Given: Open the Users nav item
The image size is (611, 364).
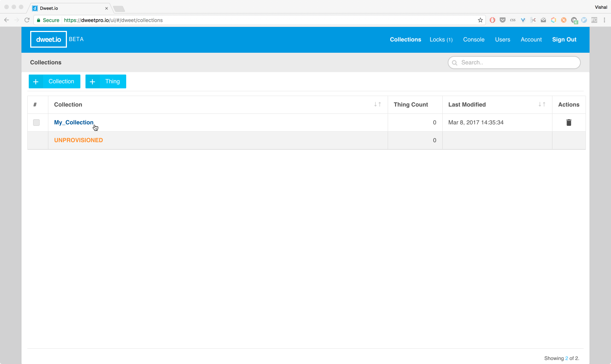Looking at the screenshot, I should pos(503,40).
